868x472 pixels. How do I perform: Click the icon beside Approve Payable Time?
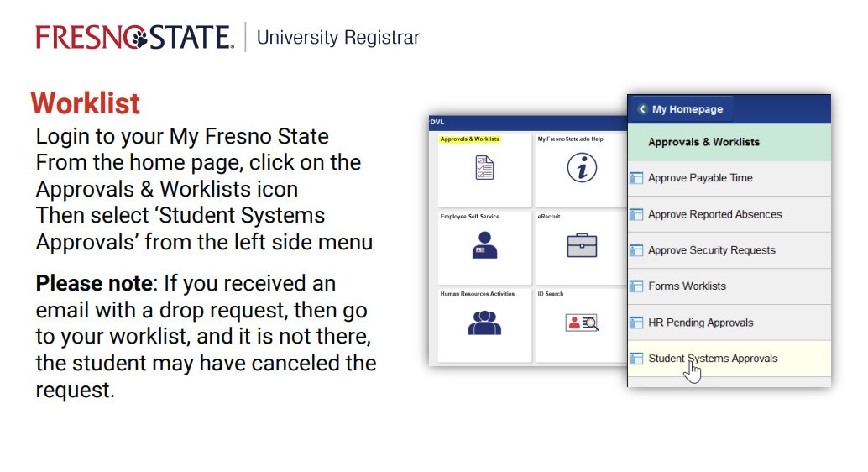[636, 178]
